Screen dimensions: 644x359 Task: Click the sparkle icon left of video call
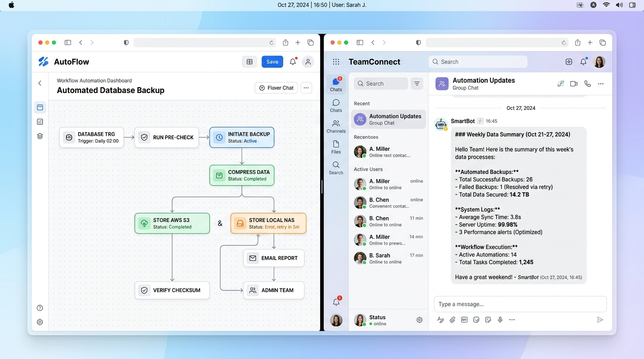pos(561,84)
